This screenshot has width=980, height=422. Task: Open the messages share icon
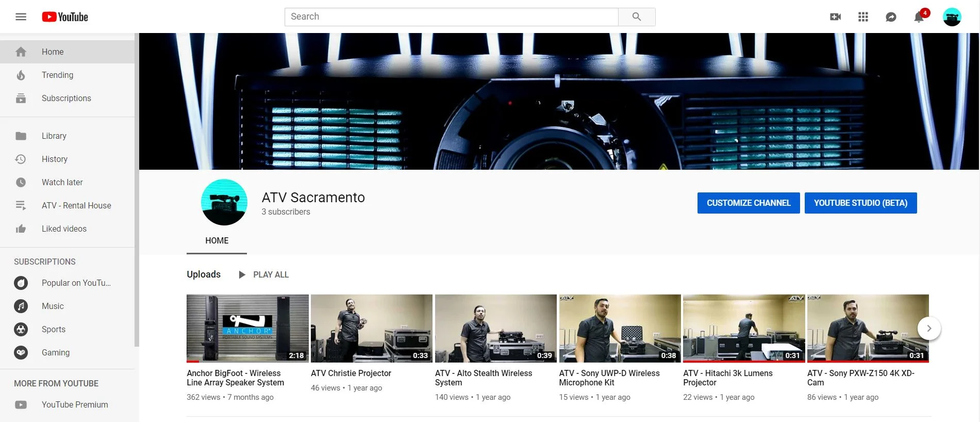[x=891, y=17]
